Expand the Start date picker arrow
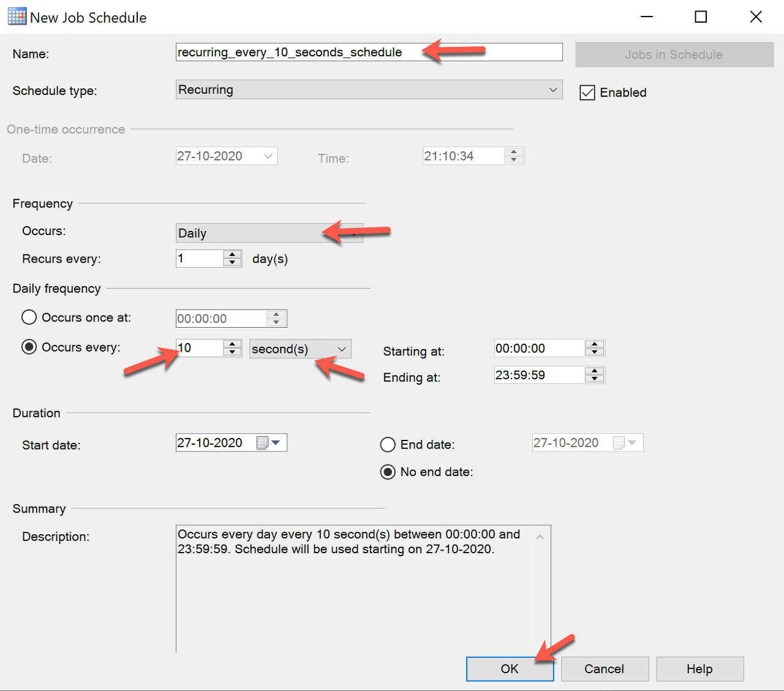 pos(276,443)
